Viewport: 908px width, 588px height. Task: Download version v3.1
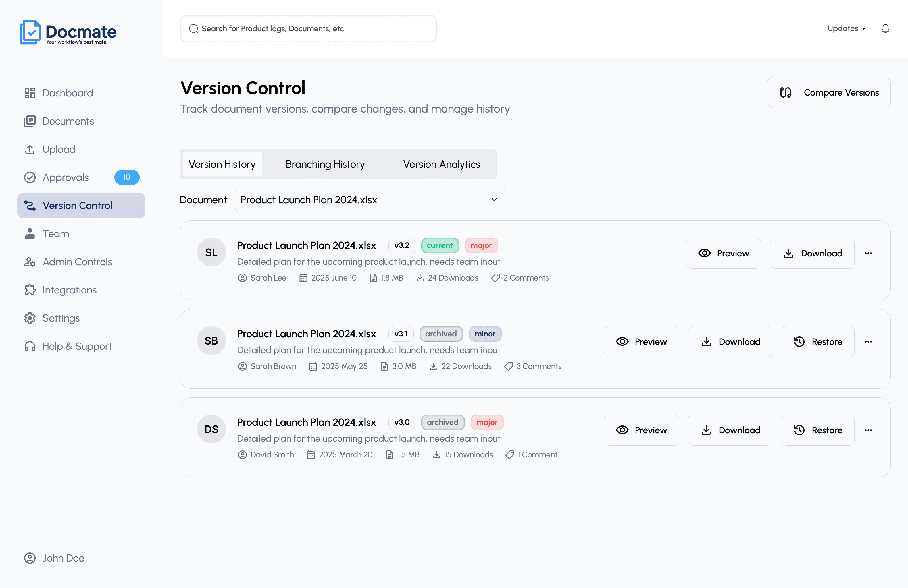click(x=730, y=342)
